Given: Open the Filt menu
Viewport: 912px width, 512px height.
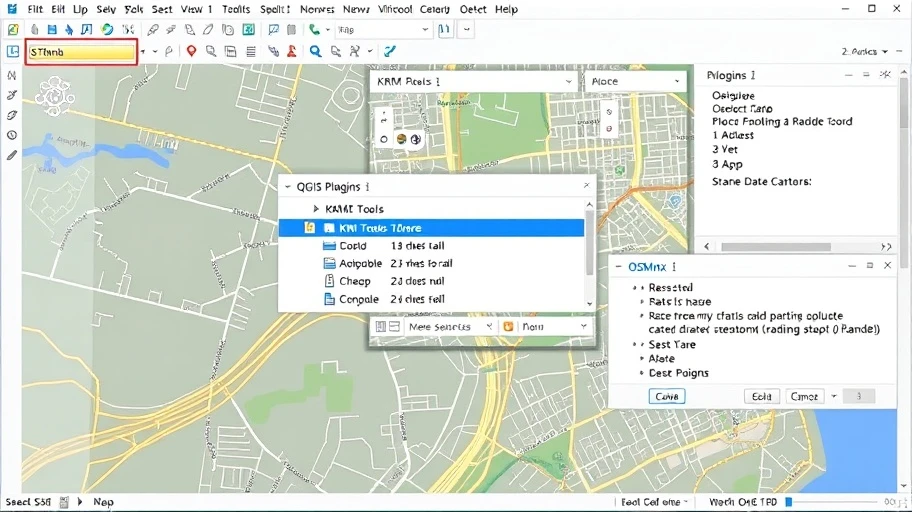Looking at the screenshot, I should click(35, 9).
